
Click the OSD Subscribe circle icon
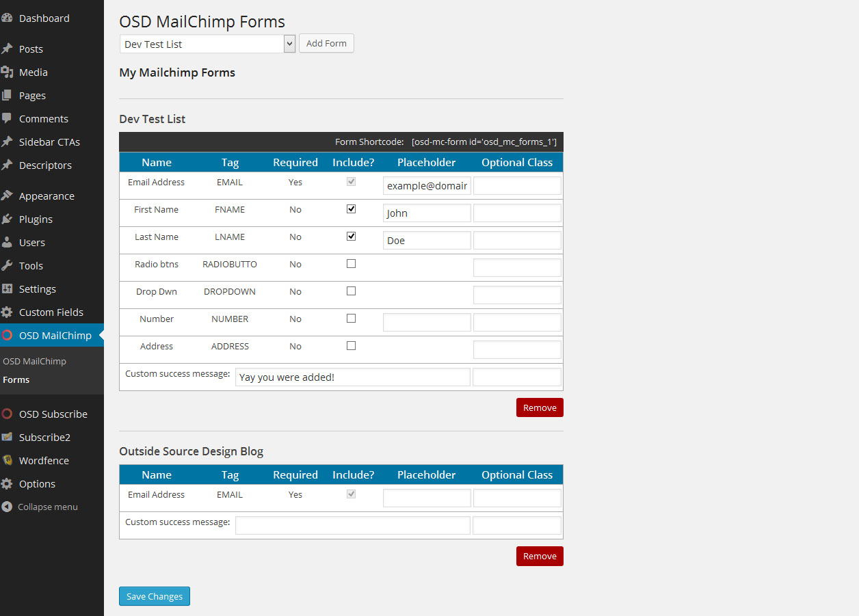click(x=7, y=414)
